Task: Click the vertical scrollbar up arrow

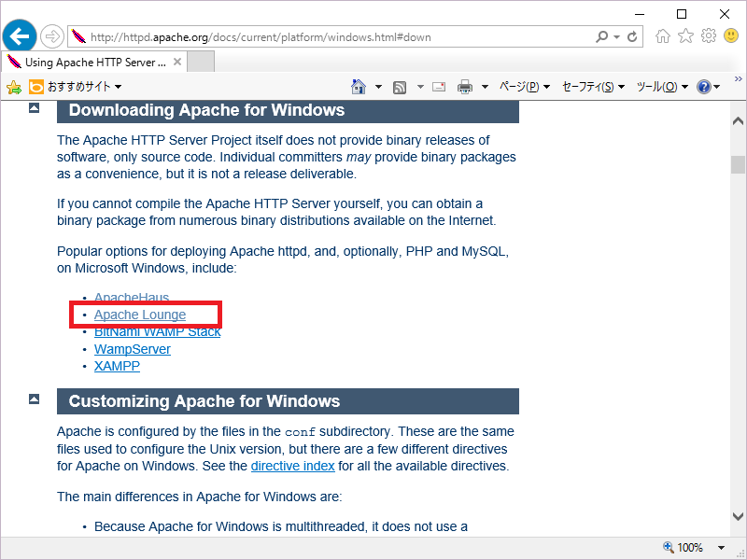Action: click(738, 121)
